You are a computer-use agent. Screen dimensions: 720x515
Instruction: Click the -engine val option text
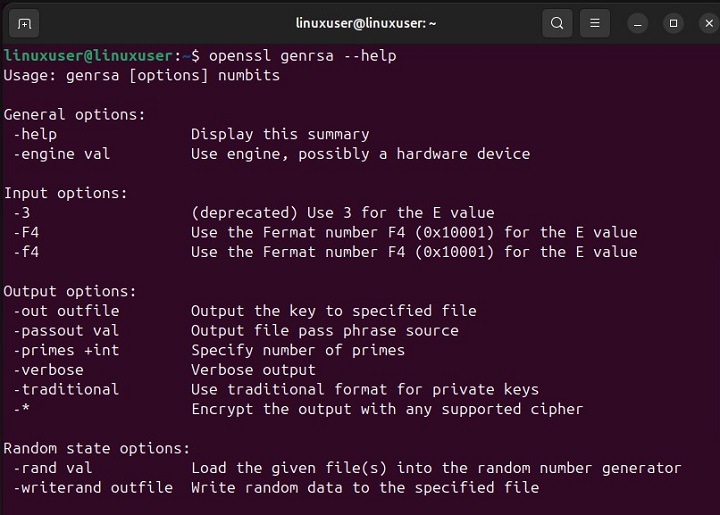pyautogui.click(x=62, y=154)
